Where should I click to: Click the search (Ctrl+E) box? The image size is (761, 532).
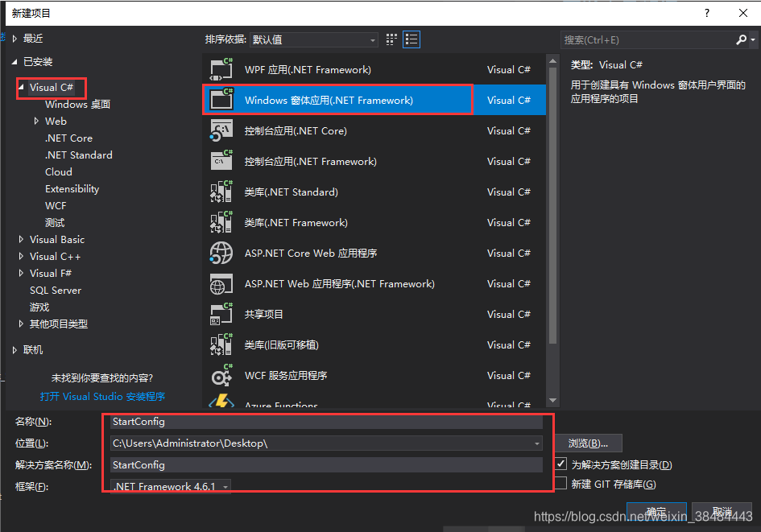(648, 39)
